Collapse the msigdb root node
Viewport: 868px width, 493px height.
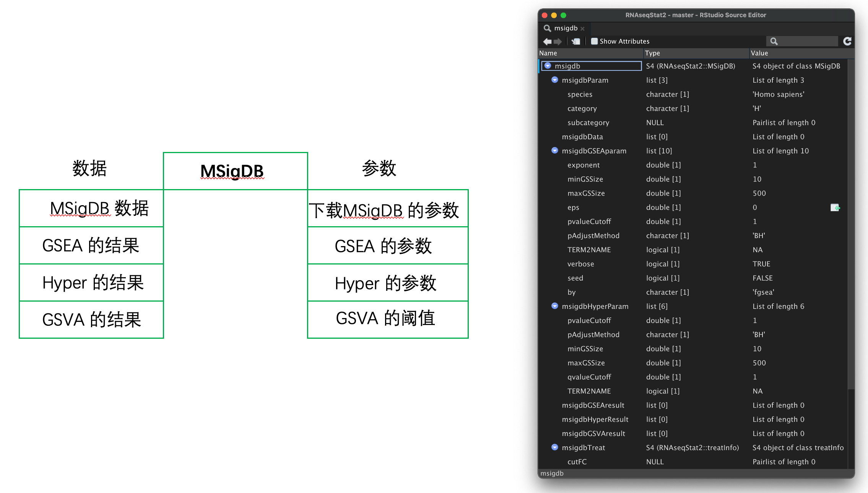tap(548, 66)
